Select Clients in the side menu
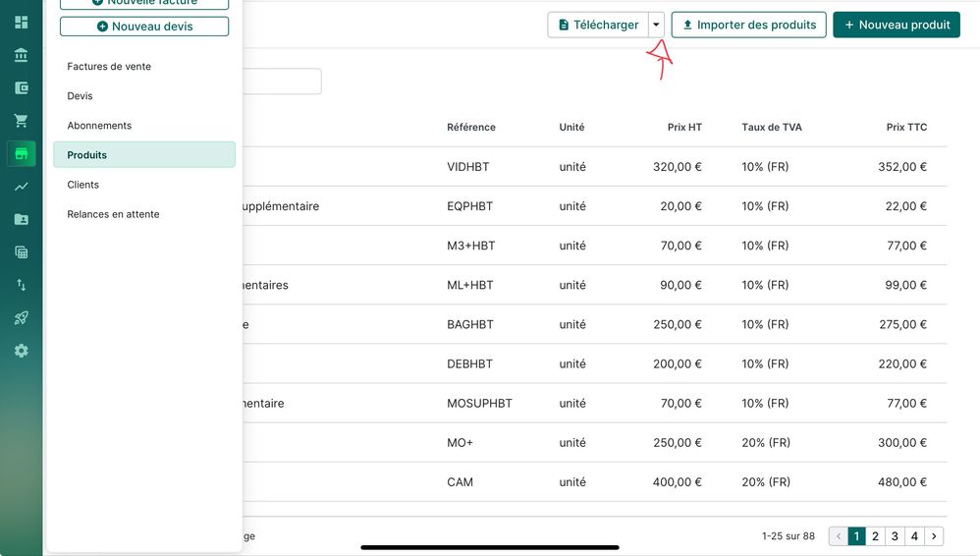Viewport: 980px width, 556px height. (x=83, y=185)
